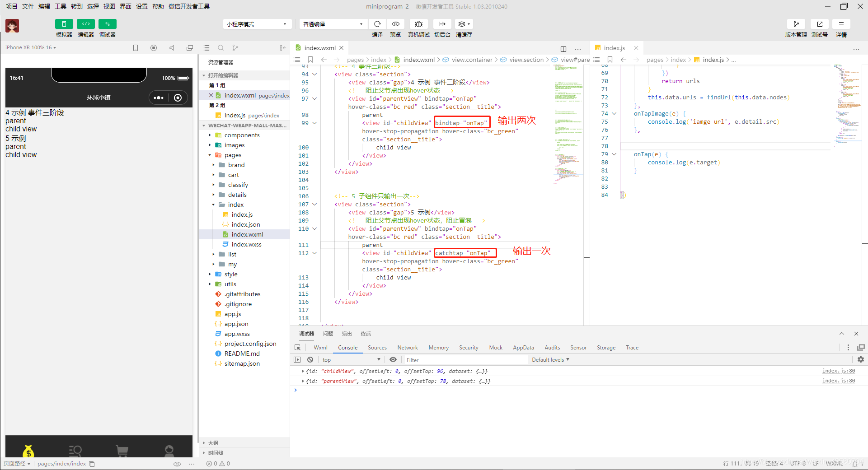The height and width of the screenshot is (470, 868).
Task: Click mini program capsule menu dots
Action: 159,98
